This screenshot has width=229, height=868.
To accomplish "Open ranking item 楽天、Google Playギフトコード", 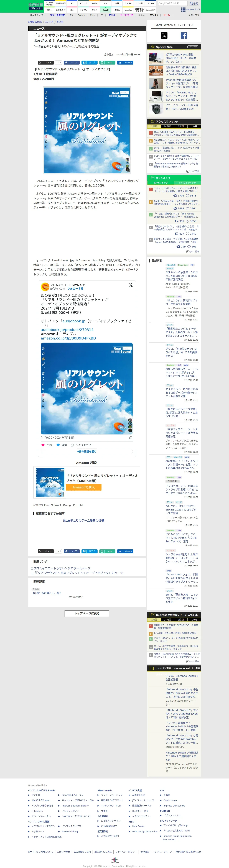I will point(176,133).
